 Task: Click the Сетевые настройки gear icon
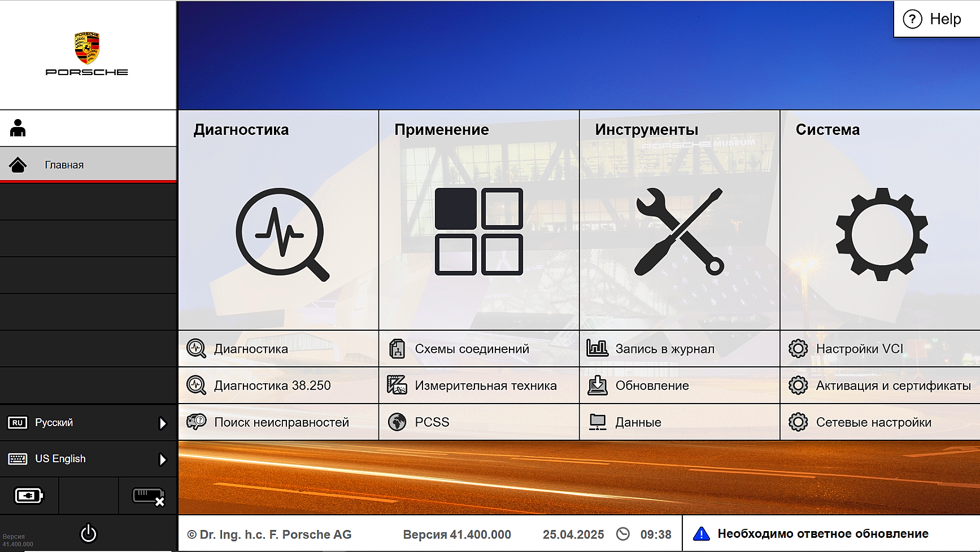coord(798,422)
